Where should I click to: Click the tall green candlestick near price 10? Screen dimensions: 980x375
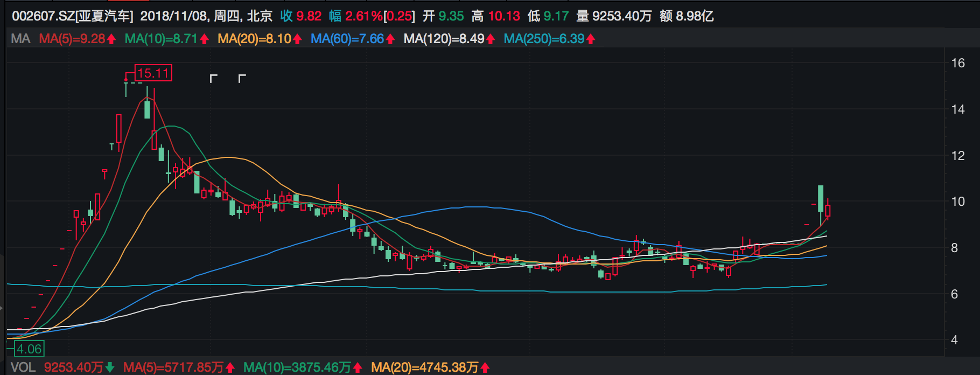[x=821, y=198]
